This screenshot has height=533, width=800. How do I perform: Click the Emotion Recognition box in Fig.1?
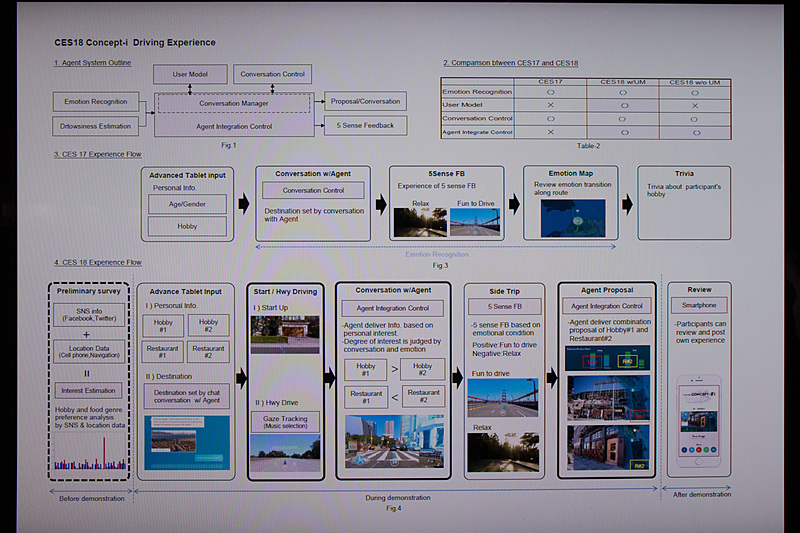pyautogui.click(x=96, y=101)
